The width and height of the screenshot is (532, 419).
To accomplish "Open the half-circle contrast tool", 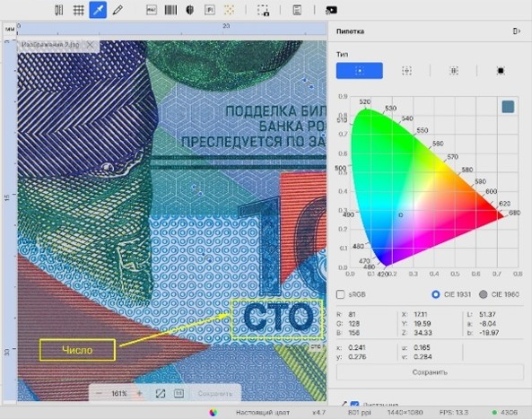I will point(190,10).
